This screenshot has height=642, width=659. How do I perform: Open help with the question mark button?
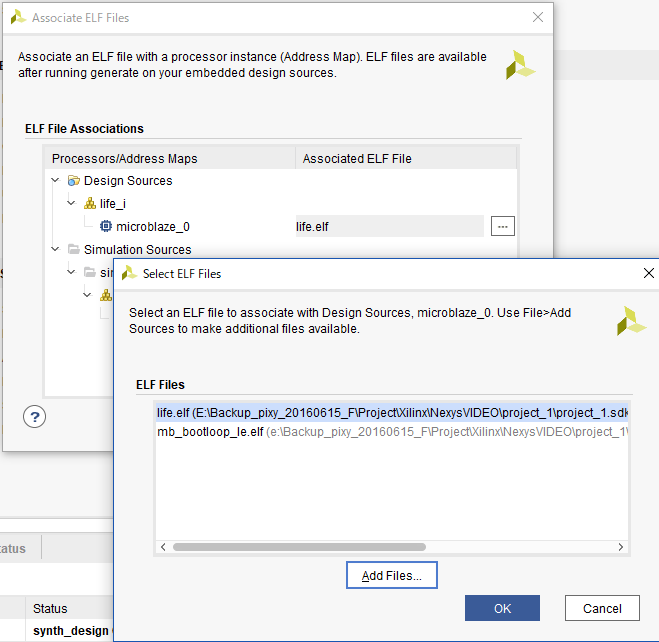tap(34, 417)
